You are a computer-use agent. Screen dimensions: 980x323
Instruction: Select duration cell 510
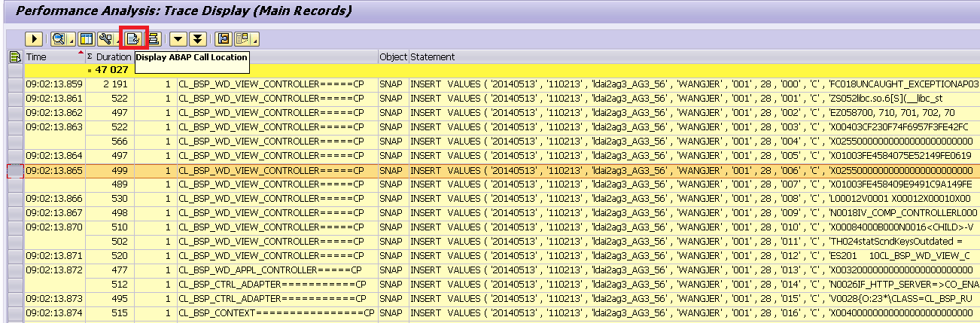[109, 227]
